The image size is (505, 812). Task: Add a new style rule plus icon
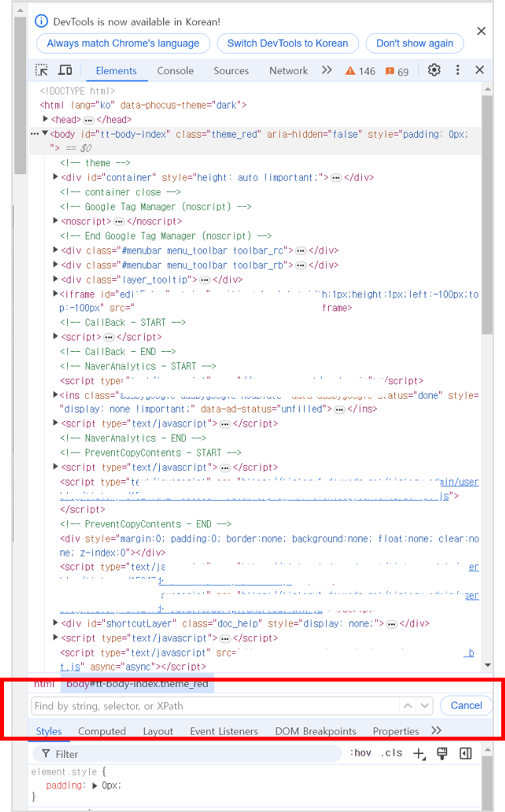pyautogui.click(x=419, y=754)
